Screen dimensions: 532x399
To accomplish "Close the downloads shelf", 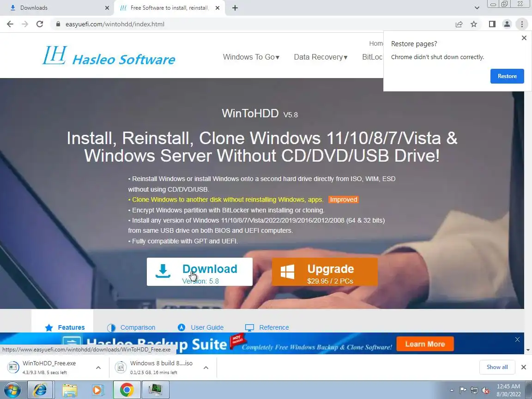I will (524, 367).
